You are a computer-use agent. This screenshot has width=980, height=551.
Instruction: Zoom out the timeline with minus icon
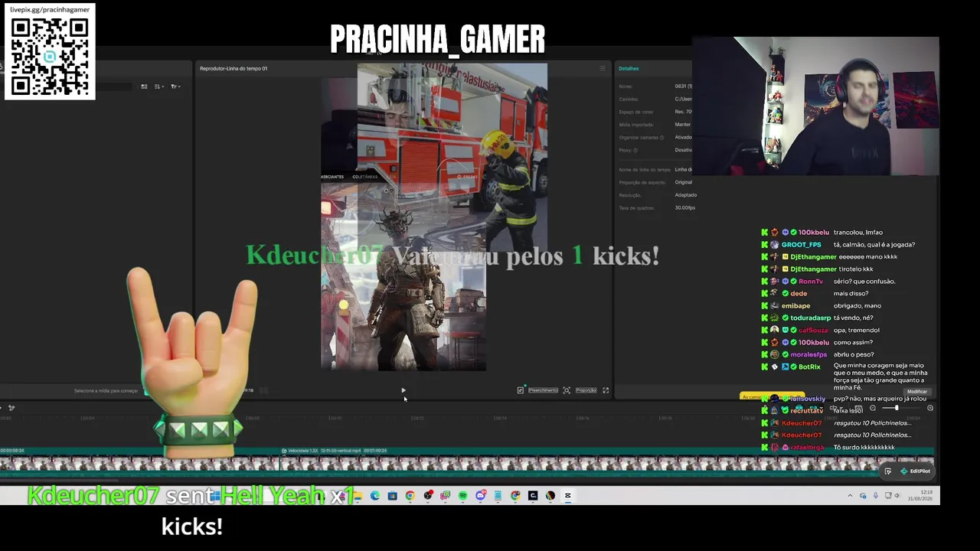873,408
